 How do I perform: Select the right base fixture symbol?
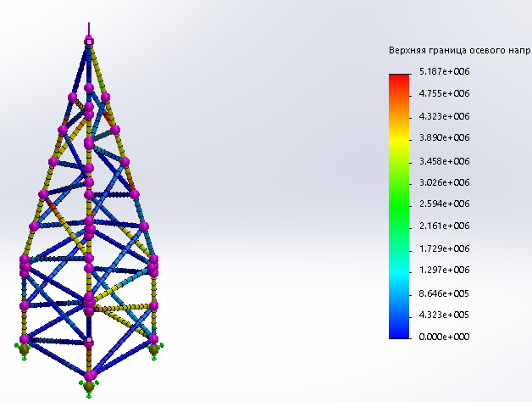[154, 348]
